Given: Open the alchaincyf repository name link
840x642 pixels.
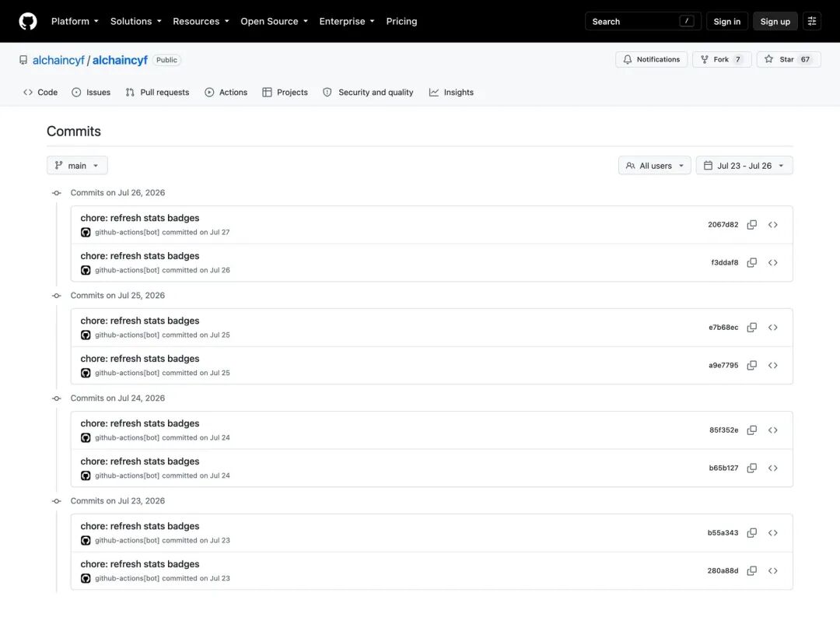Looking at the screenshot, I should pos(120,60).
